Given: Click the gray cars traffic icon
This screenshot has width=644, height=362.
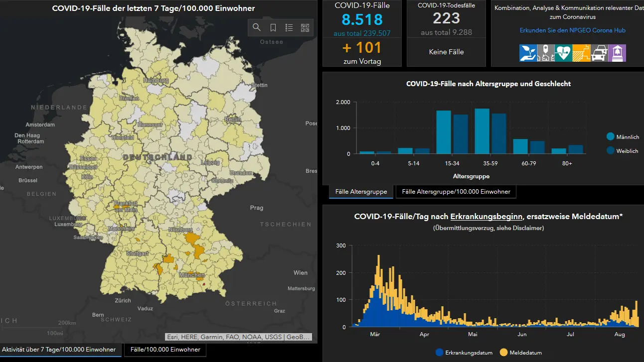Looking at the screenshot, I should (x=600, y=53).
